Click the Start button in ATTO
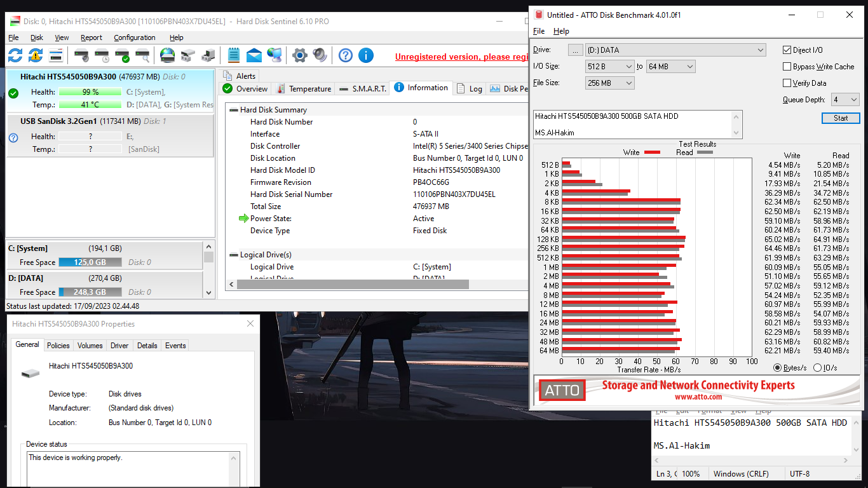This screenshot has height=488, width=868. pos(841,118)
